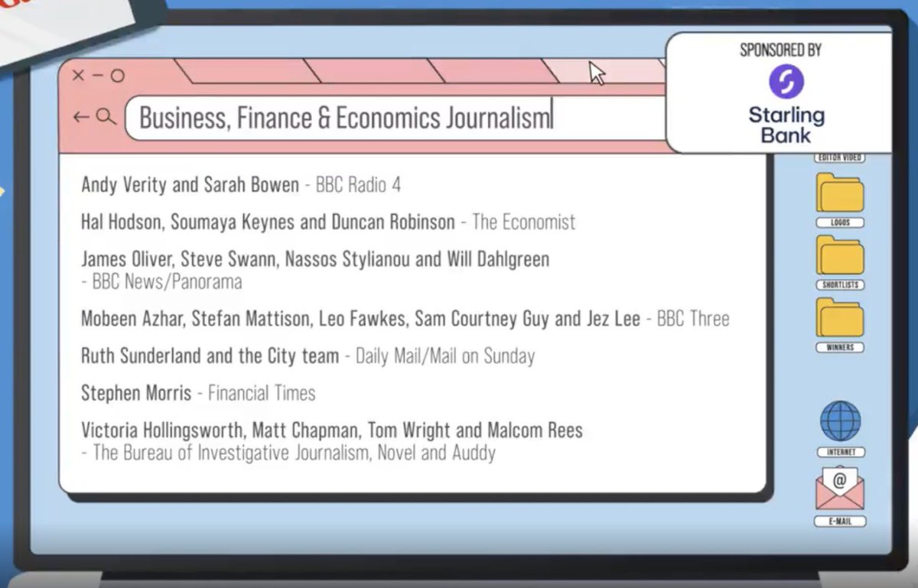The height and width of the screenshot is (588, 918).
Task: Select Hal Hodson, Soumaya Keynes entry
Action: click(x=328, y=223)
